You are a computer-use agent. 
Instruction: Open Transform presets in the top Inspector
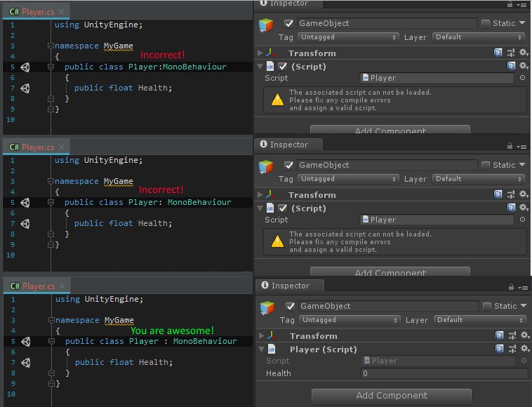click(x=511, y=53)
